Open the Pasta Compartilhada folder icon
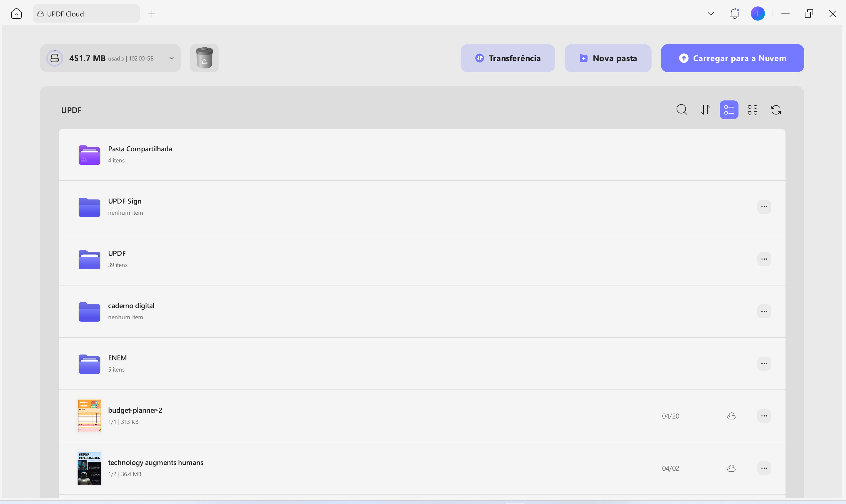846x504 pixels. tap(89, 154)
